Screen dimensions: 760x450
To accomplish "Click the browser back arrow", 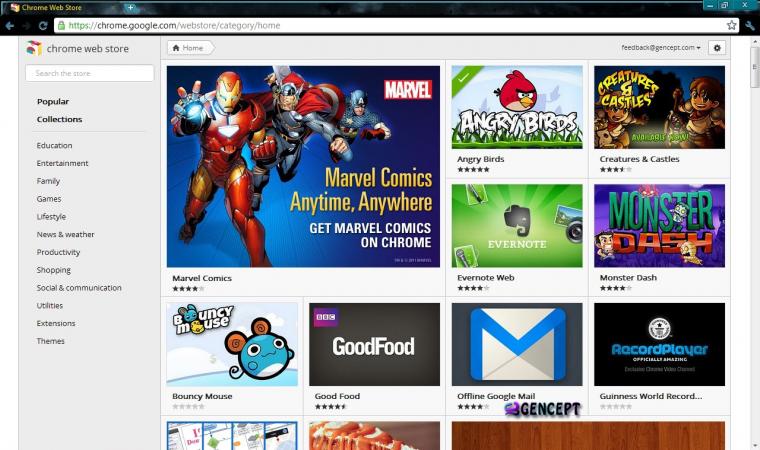I will pos(9,26).
